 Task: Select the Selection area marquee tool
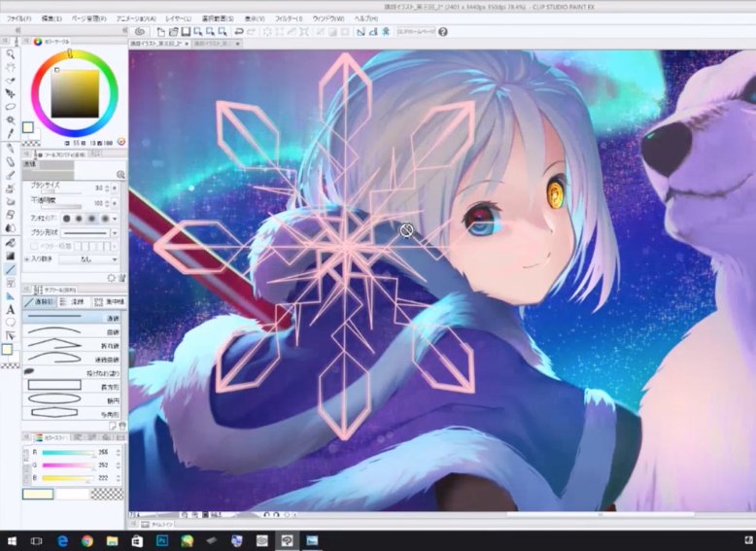(10, 107)
